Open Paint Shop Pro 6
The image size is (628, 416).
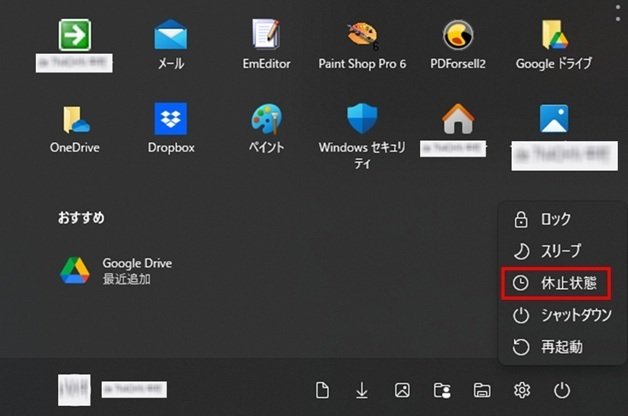click(x=362, y=45)
